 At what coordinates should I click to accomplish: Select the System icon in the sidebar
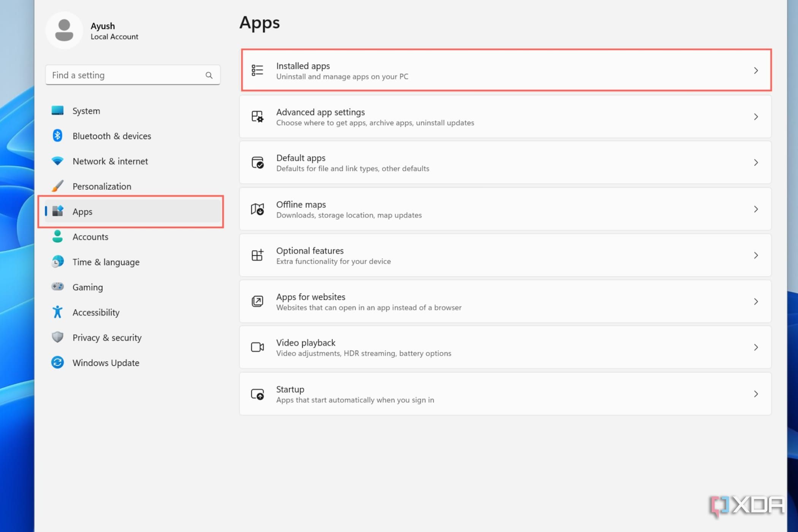(x=57, y=111)
